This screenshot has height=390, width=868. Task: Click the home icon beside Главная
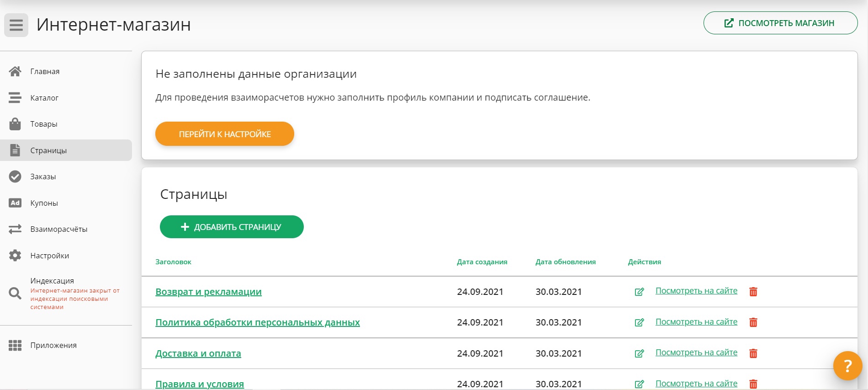15,71
